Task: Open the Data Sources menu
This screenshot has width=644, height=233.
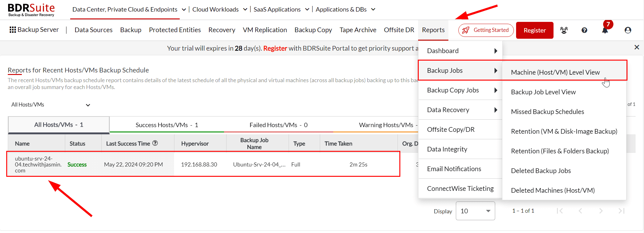Action: (94, 30)
